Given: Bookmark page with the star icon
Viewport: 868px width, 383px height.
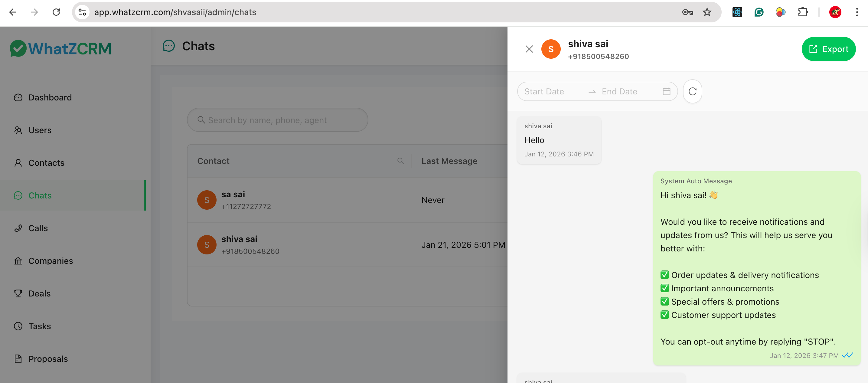Looking at the screenshot, I should click(x=706, y=12).
